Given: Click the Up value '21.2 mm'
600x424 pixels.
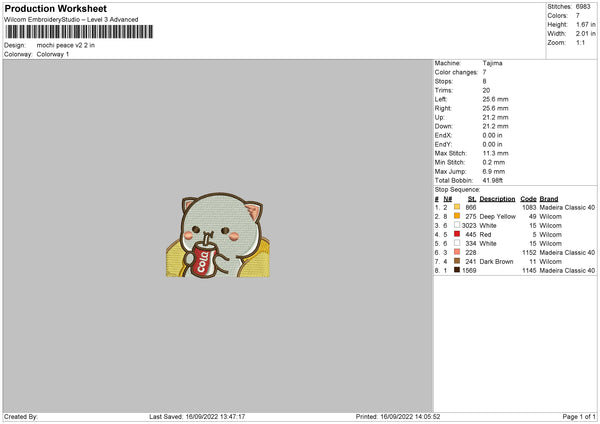Looking at the screenshot, I should click(x=496, y=117).
